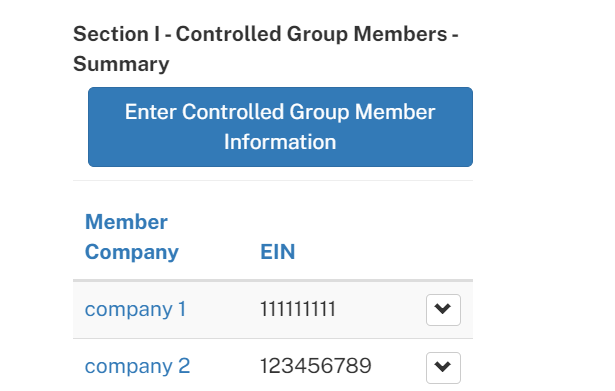Open the company 1 link
Viewport: 615px width, 391px height.
click(x=135, y=309)
